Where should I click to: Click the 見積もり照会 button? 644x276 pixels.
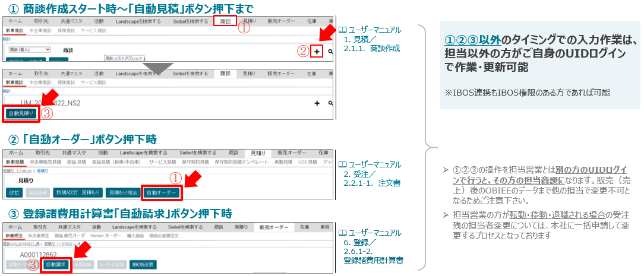[122, 192]
